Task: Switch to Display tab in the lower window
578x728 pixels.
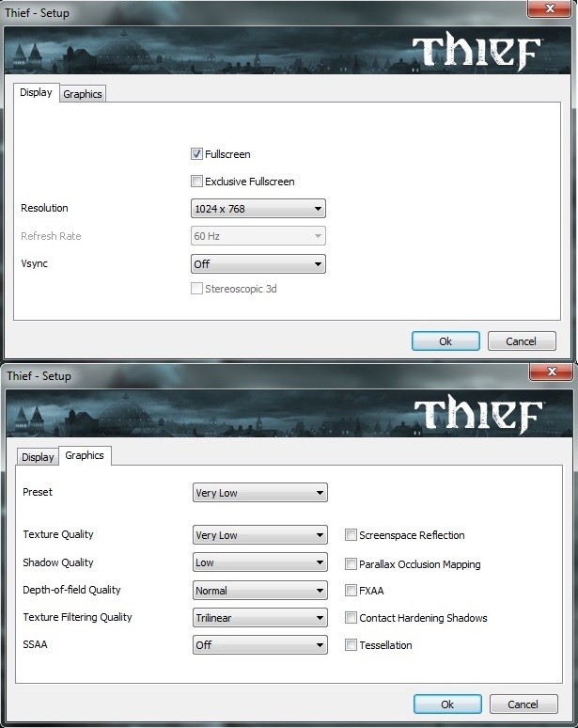Action: [38, 457]
